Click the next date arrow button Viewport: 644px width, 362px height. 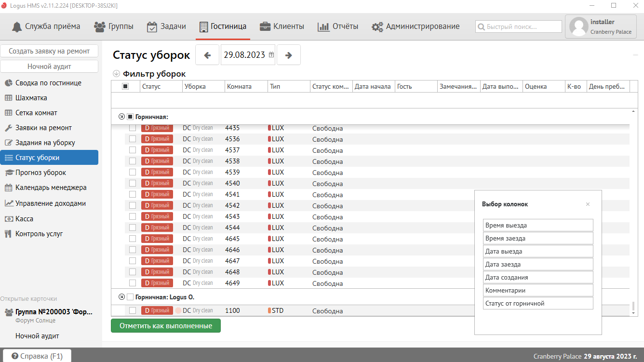289,55
